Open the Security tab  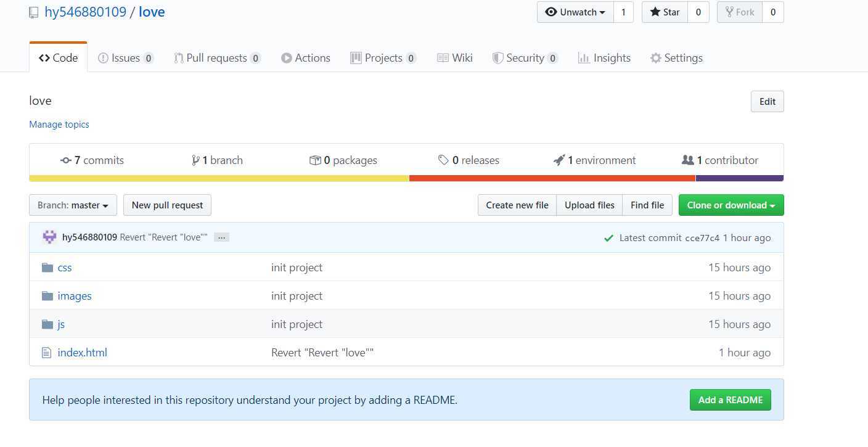coord(525,58)
